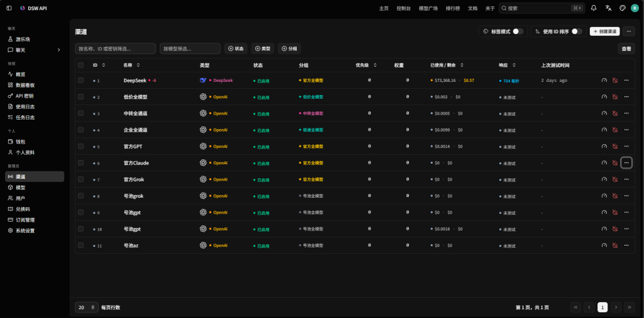This screenshot has width=644, height=318.
Task: Test speed of DeepSeek channel
Action: point(604,80)
